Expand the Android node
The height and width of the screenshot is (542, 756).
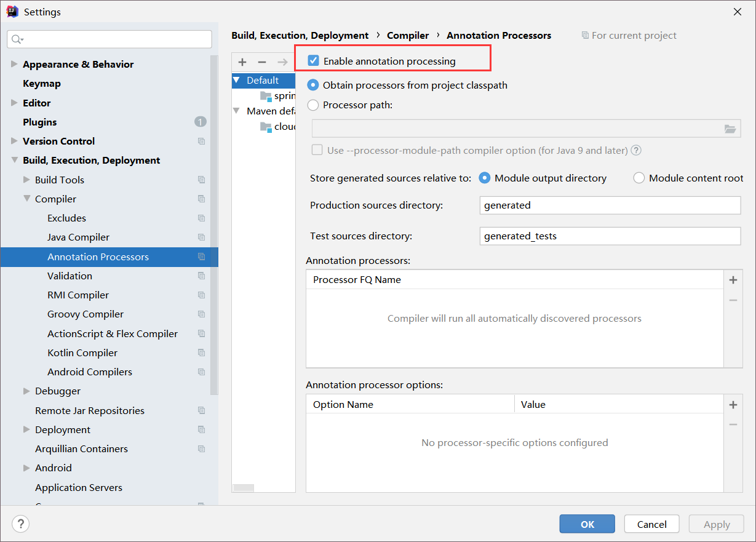coord(26,468)
